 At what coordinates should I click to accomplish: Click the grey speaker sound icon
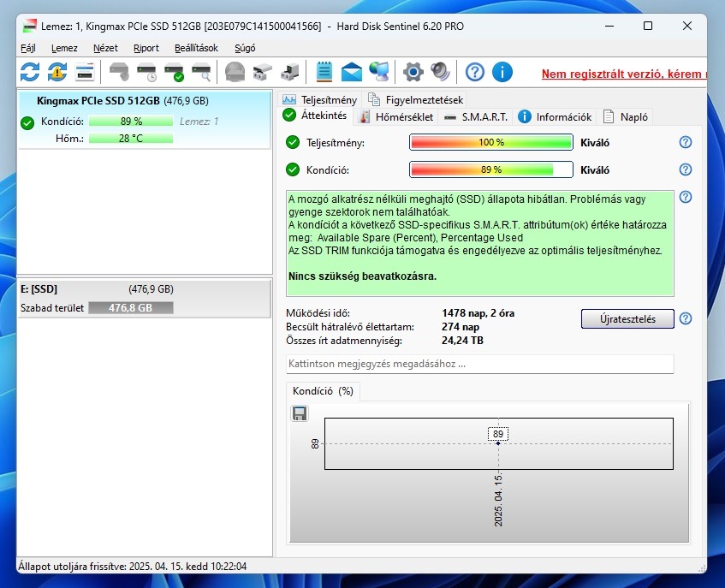[x=440, y=72]
